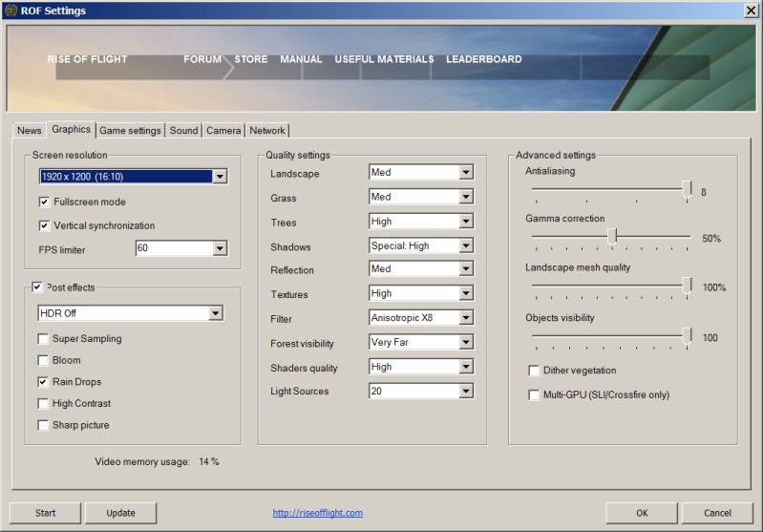This screenshot has height=532, width=763.
Task: Open the LEADERBOARD banner link
Action: point(484,59)
